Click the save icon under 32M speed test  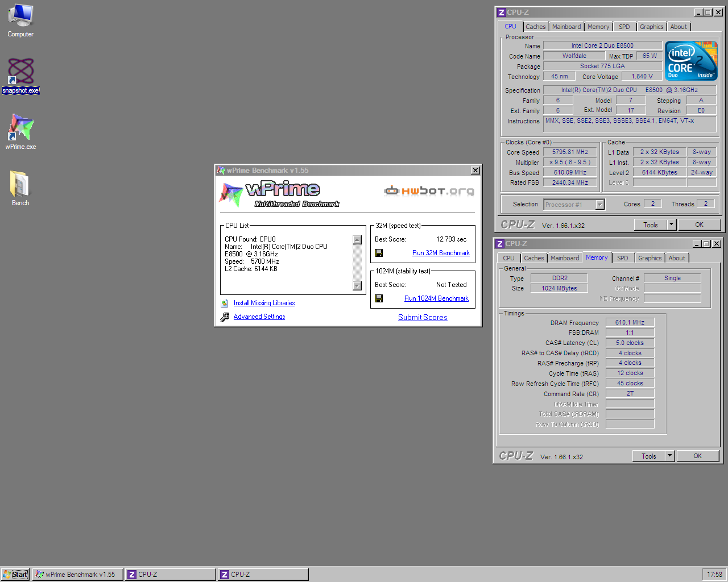tap(379, 253)
